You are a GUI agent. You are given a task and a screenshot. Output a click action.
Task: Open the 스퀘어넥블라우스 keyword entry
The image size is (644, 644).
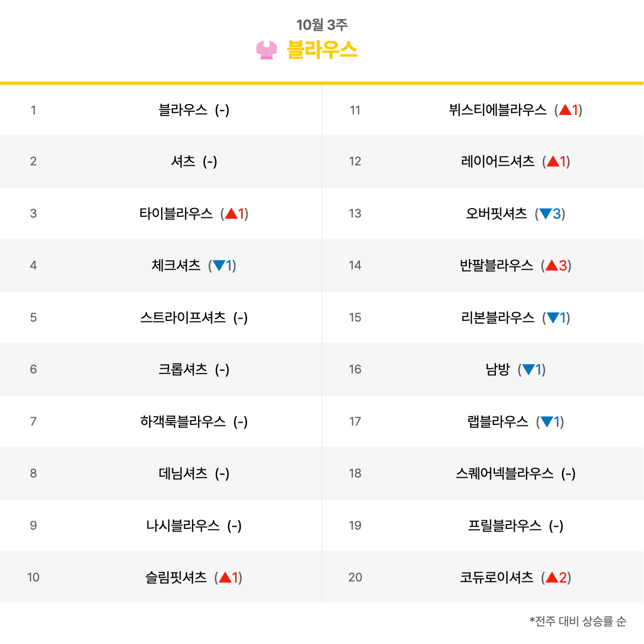tap(504, 473)
